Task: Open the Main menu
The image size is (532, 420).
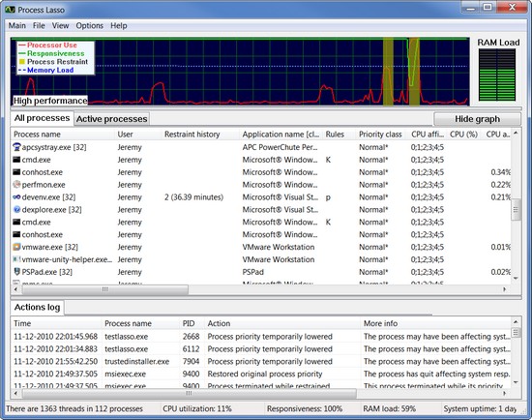Action: pos(17,26)
